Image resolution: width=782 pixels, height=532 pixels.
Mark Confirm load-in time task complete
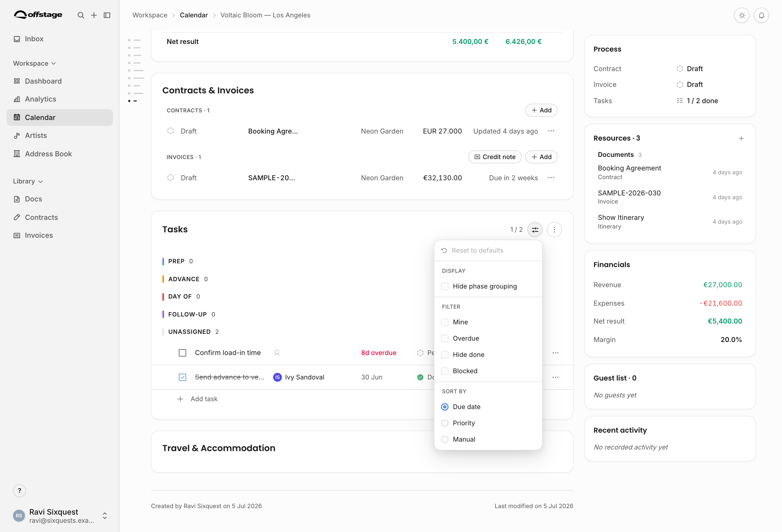tap(182, 353)
